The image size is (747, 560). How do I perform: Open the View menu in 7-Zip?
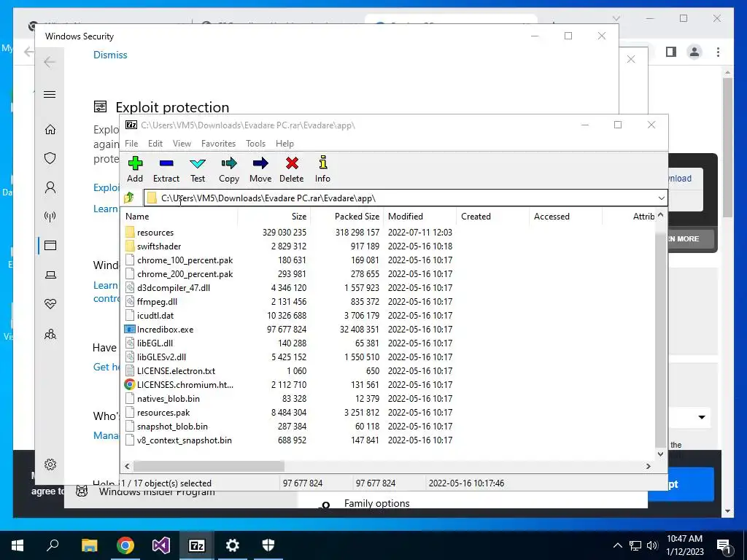pyautogui.click(x=182, y=144)
